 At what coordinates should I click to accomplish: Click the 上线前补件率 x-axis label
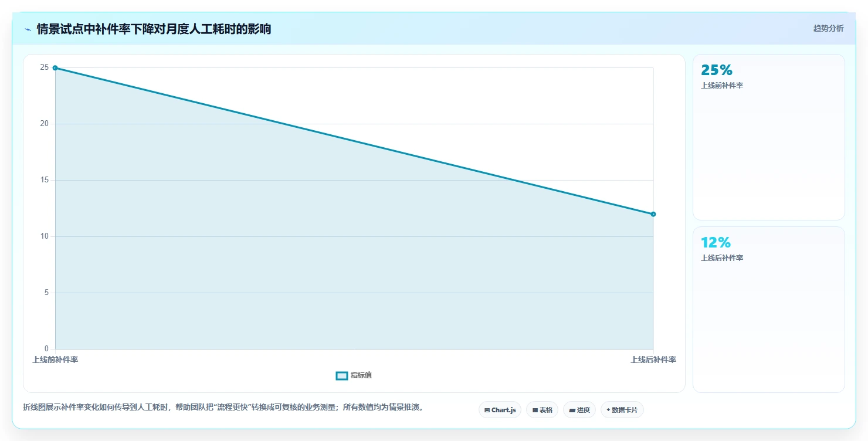click(55, 359)
